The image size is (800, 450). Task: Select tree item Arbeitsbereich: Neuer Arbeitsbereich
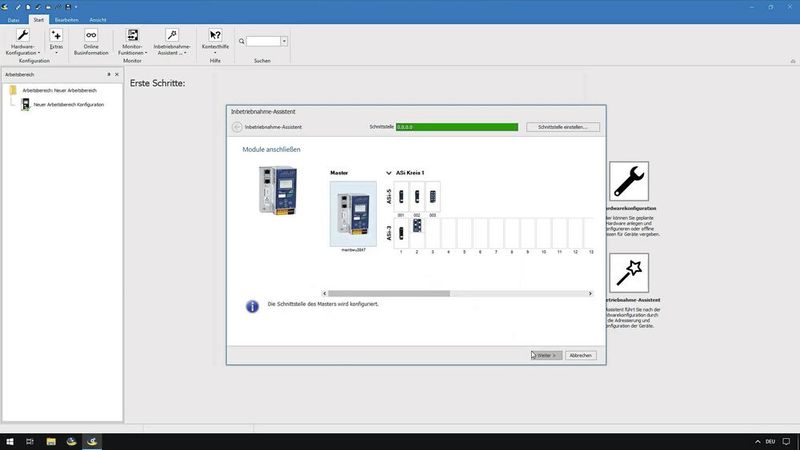(59, 90)
